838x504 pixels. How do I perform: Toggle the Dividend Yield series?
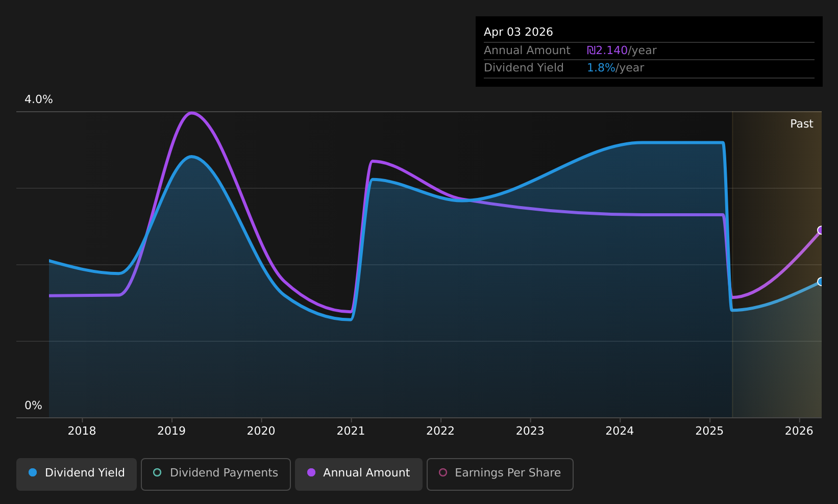(77, 474)
